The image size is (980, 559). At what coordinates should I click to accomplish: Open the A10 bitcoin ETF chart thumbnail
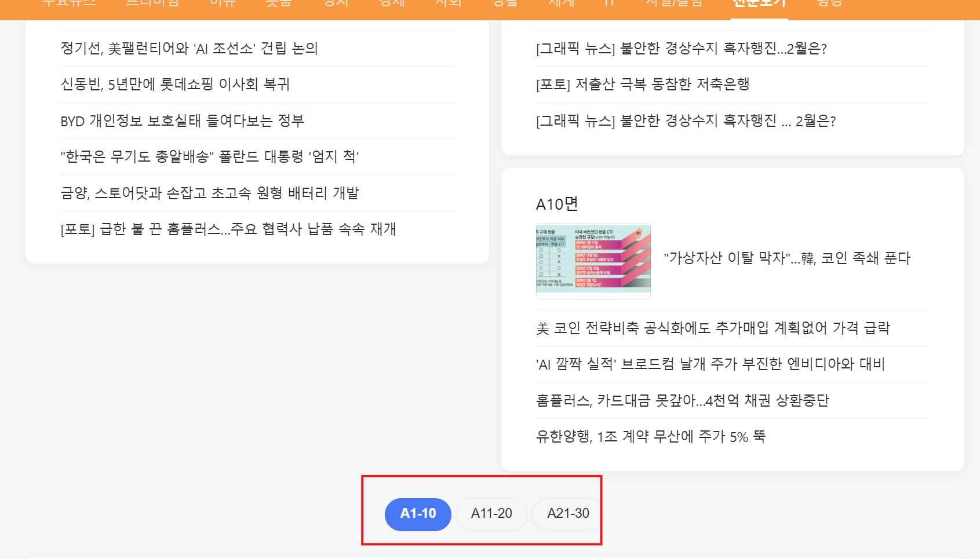593,261
